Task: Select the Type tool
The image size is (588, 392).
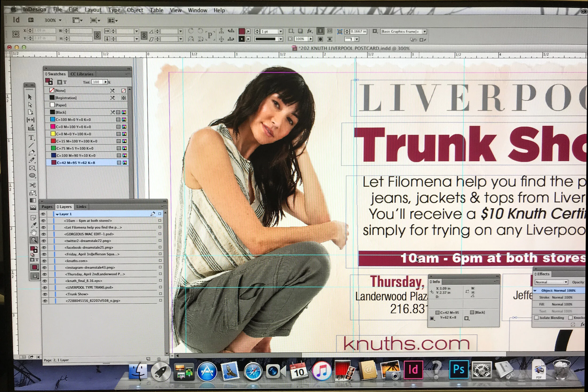Action: point(31,137)
